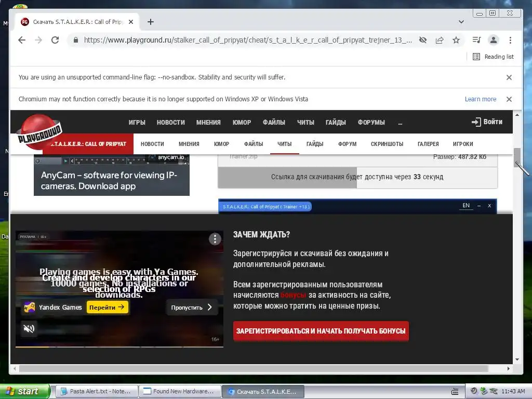Image resolution: width=532 pixels, height=399 pixels.
Task: Open the Windows start button
Action: (24, 391)
